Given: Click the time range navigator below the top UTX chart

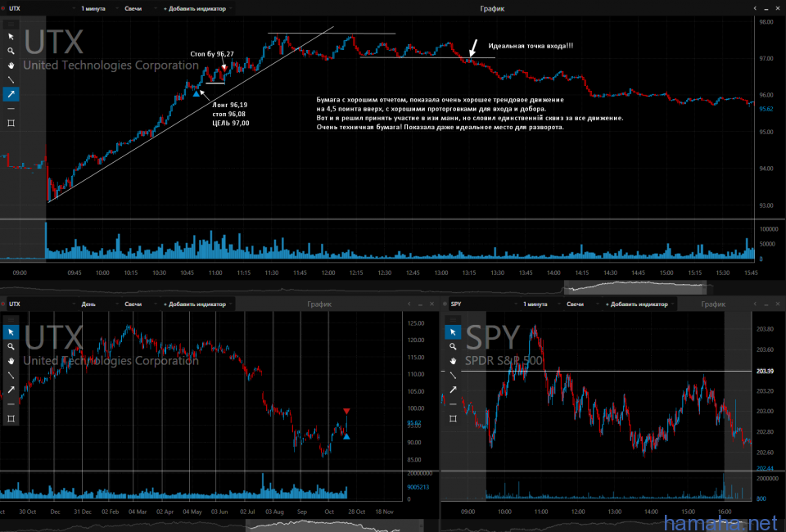Looking at the screenshot, I should tap(635, 287).
